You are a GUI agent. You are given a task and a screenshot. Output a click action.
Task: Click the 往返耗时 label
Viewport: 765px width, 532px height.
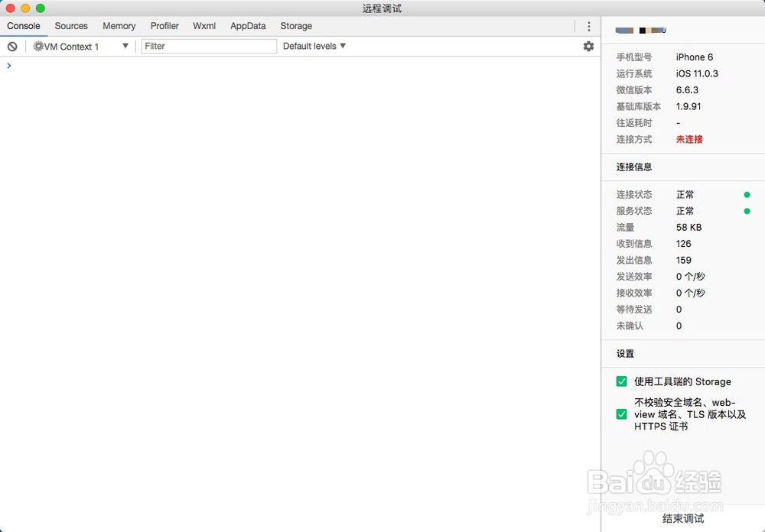tap(633, 123)
